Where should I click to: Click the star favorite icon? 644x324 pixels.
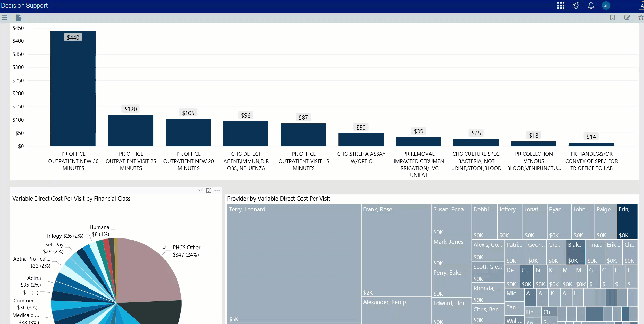click(641, 17)
